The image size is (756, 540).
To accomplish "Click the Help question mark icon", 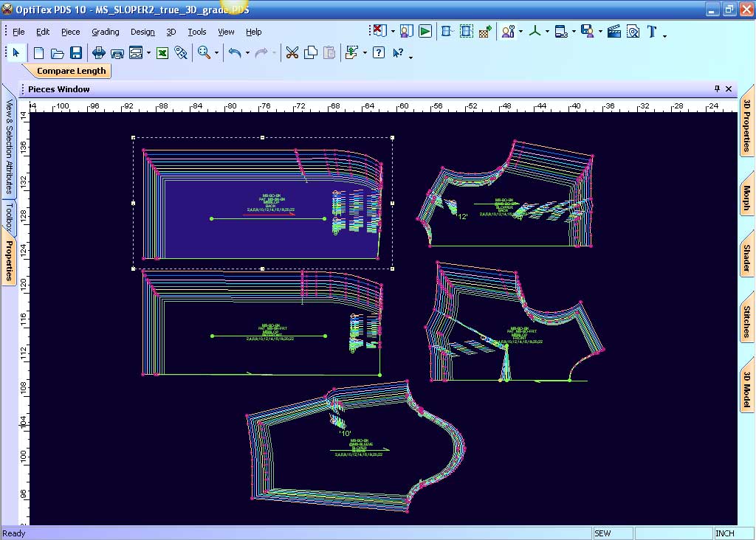I will [x=377, y=52].
